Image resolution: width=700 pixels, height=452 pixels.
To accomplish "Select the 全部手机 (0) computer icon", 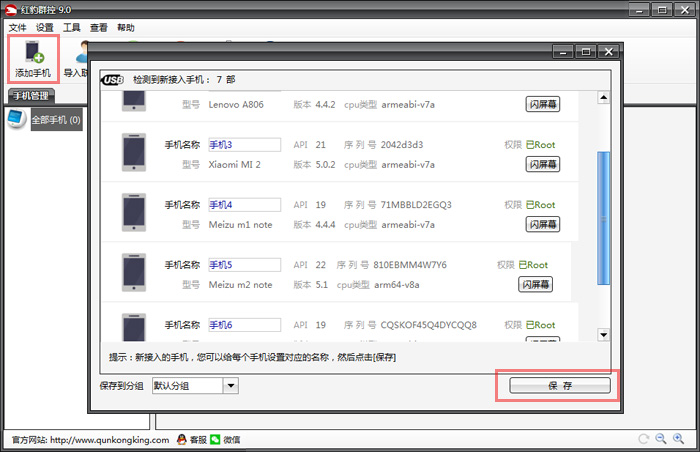I will tap(17, 119).
